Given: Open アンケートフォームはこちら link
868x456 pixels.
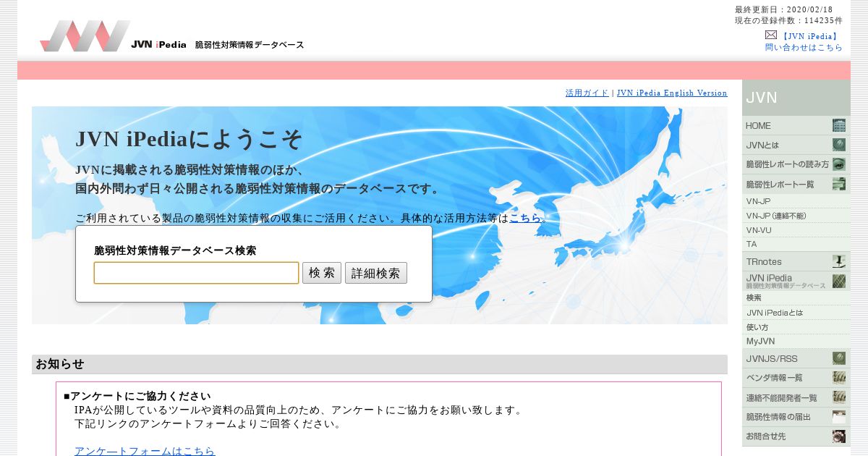Looking at the screenshot, I should (145, 451).
